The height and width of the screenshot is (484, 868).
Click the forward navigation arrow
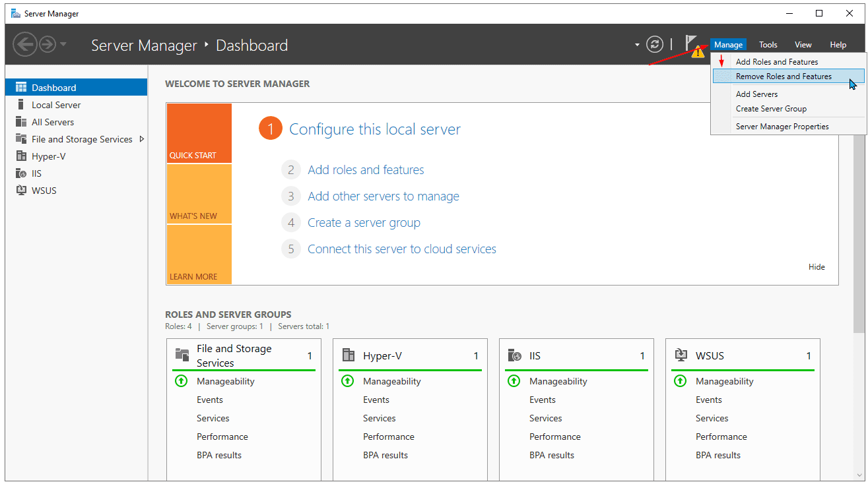[x=48, y=45]
